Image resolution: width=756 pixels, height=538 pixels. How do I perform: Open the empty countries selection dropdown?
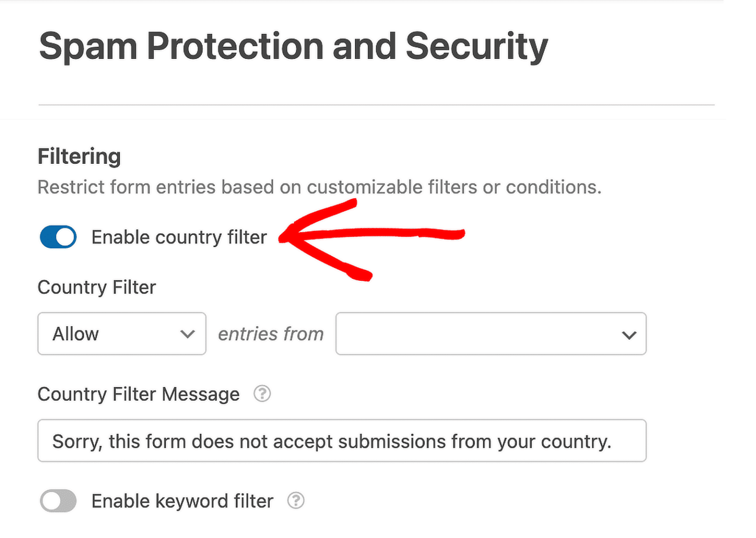(490, 334)
